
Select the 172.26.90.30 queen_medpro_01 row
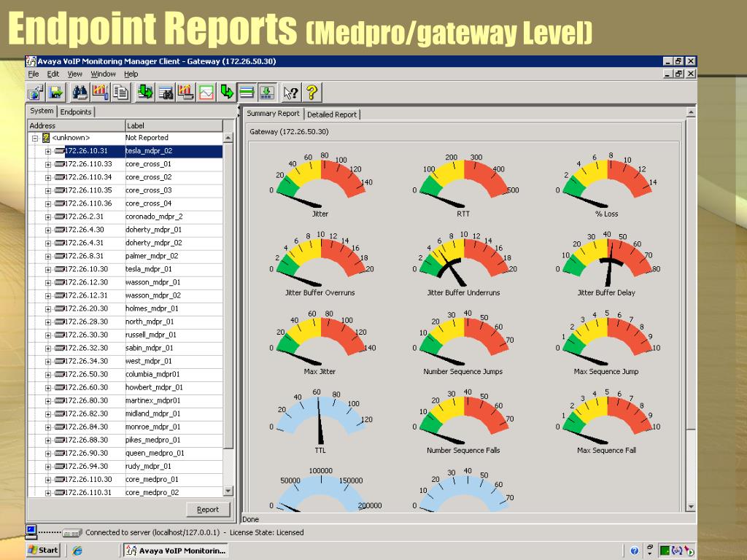pyautogui.click(x=125, y=454)
